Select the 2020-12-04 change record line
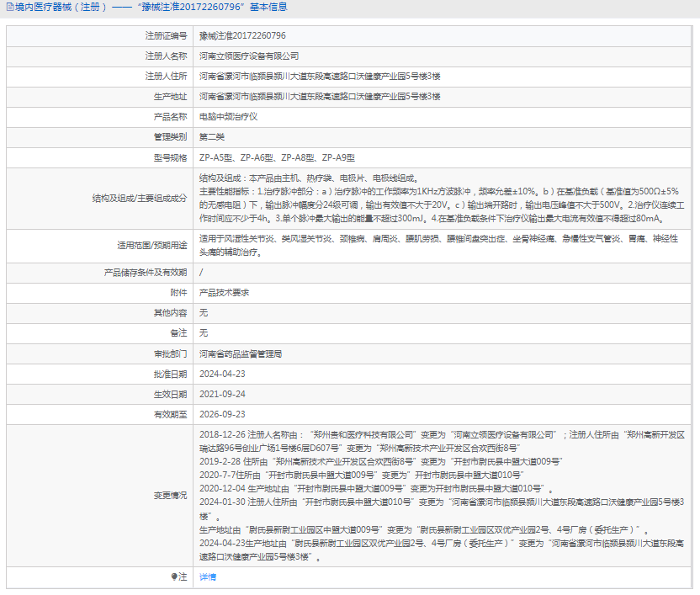 tap(376, 488)
